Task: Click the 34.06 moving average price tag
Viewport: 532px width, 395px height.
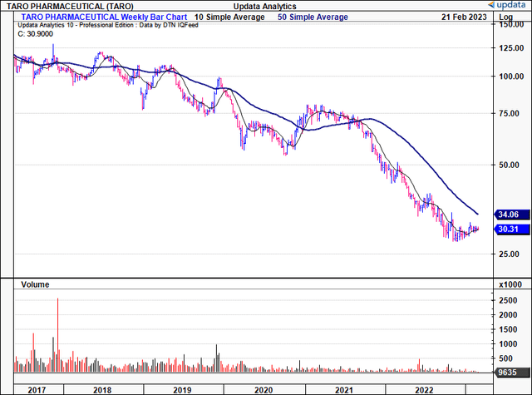Action: tap(512, 215)
